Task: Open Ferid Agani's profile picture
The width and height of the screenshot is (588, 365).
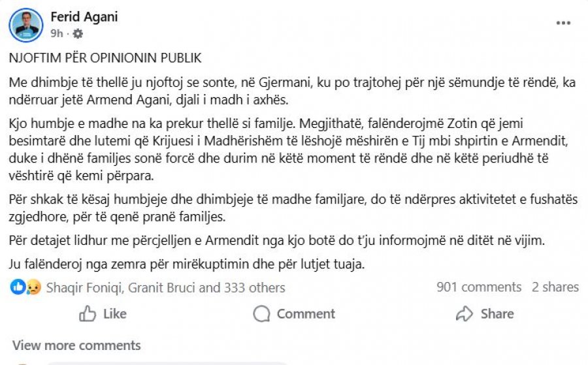Action: tap(26, 24)
